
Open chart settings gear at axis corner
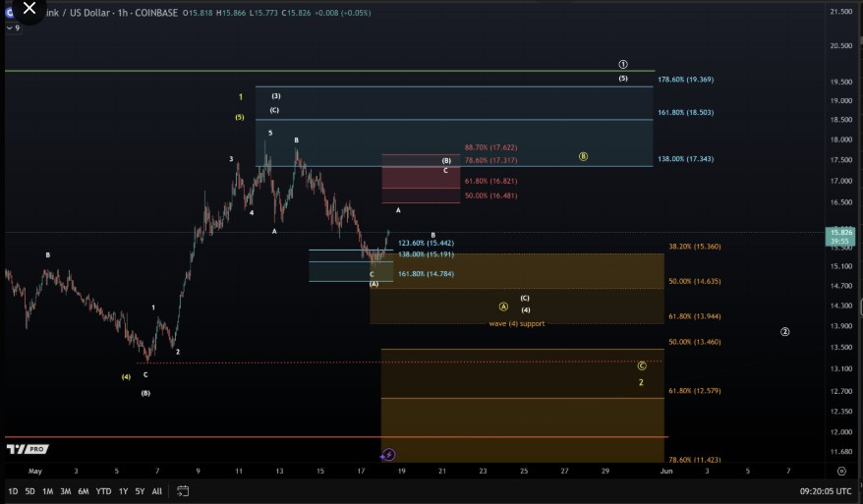(841, 471)
